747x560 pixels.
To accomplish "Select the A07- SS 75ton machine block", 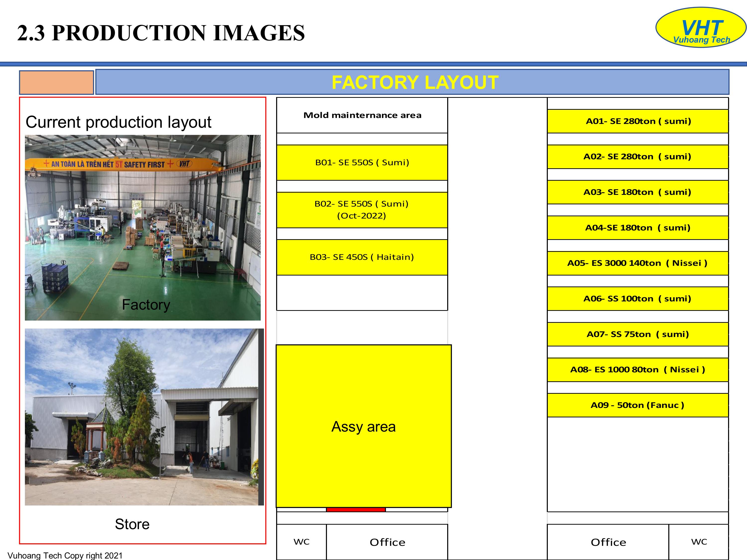I will pos(638,334).
